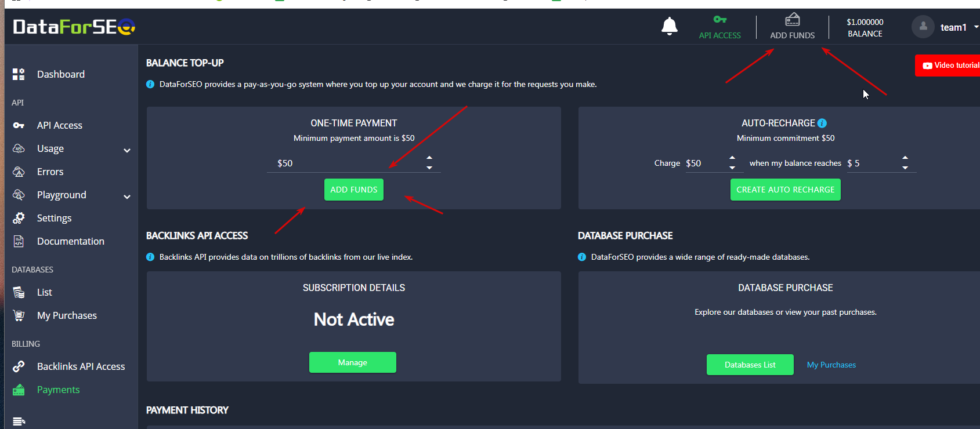Click the Documentation file icon
The height and width of the screenshot is (429, 980).
(x=19, y=241)
